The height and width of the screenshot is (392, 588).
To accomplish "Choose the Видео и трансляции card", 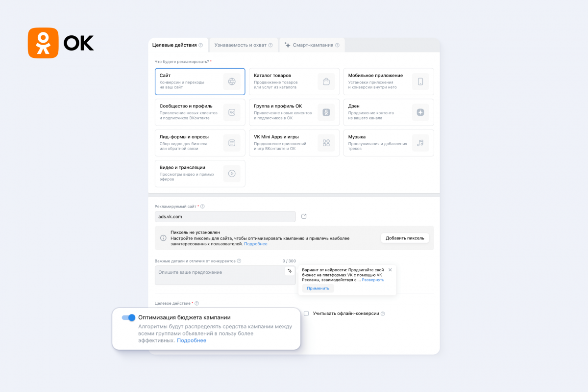I will click(x=200, y=173).
